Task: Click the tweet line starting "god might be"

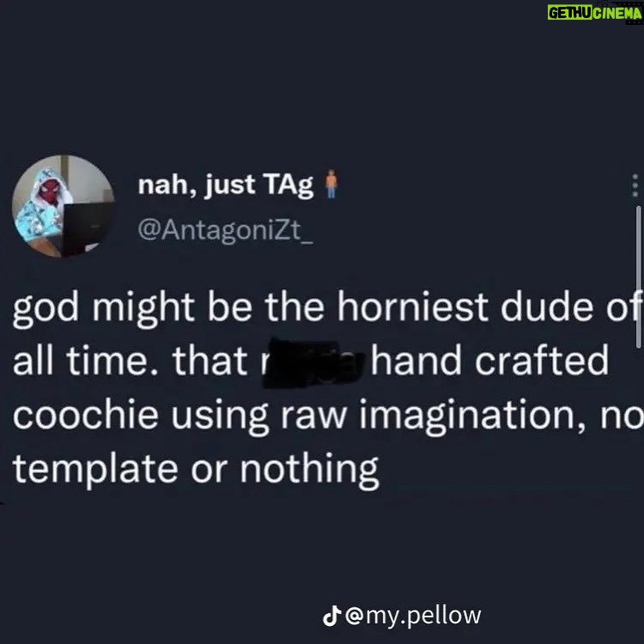Action: pyautogui.click(x=327, y=308)
